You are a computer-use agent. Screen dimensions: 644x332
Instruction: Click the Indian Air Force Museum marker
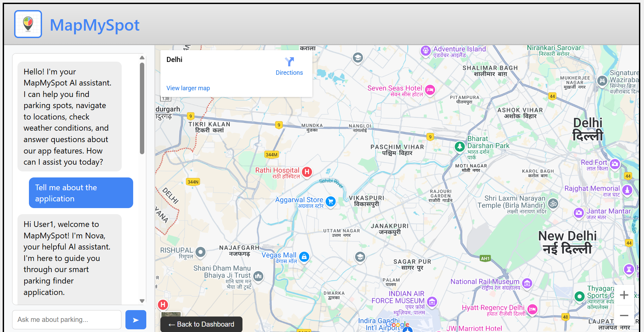point(432,302)
